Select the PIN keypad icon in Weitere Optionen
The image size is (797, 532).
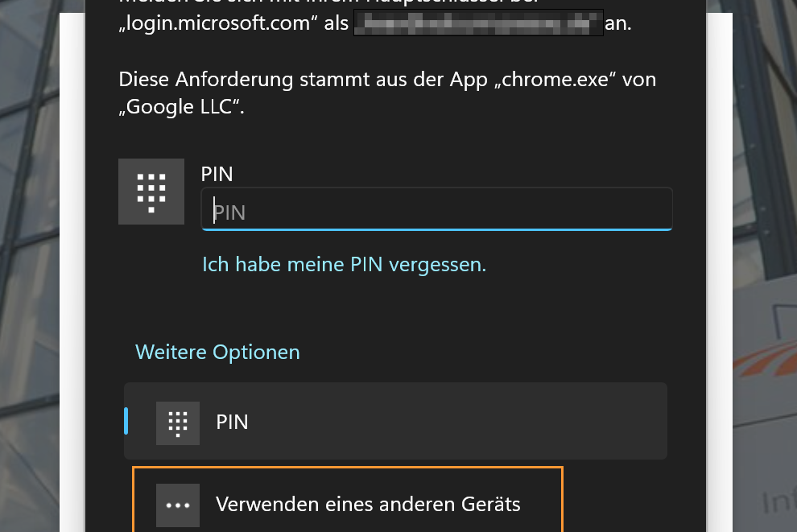178,422
